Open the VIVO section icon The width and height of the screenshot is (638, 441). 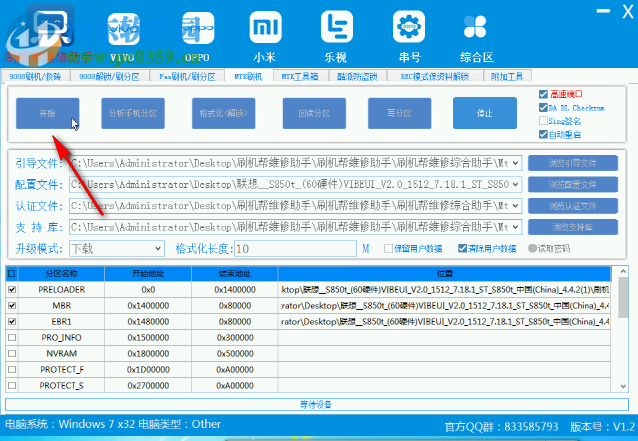(124, 28)
